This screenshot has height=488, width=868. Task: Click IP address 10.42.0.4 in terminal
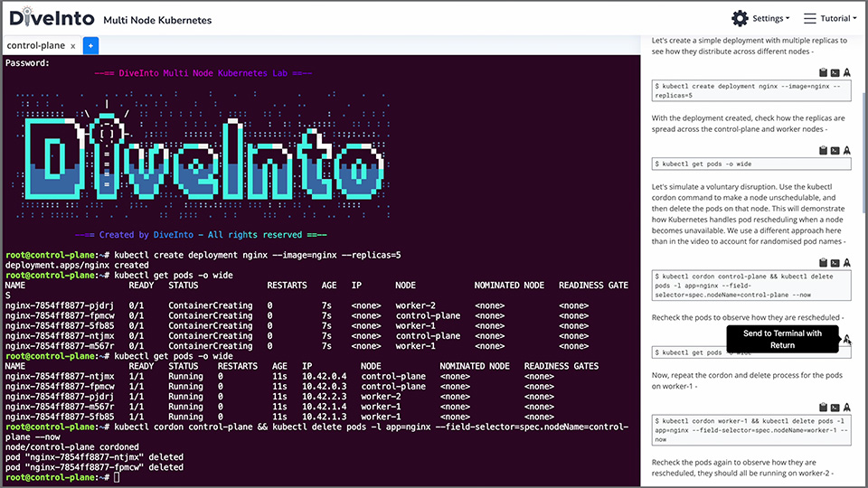point(325,376)
